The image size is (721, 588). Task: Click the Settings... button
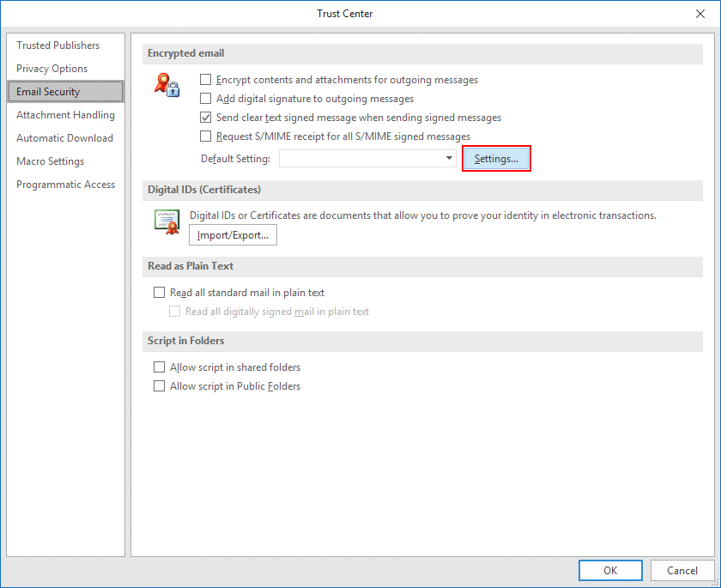[496, 159]
